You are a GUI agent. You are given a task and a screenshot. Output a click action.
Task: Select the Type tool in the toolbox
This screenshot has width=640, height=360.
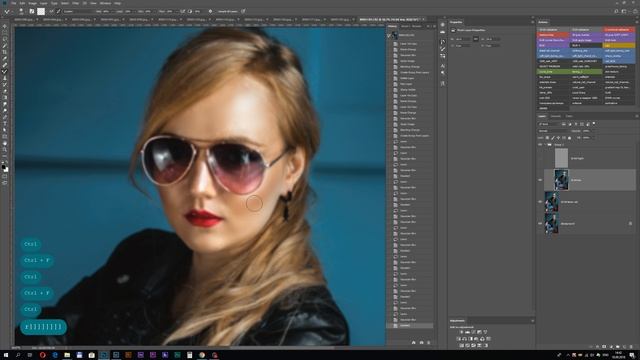coord(4,124)
